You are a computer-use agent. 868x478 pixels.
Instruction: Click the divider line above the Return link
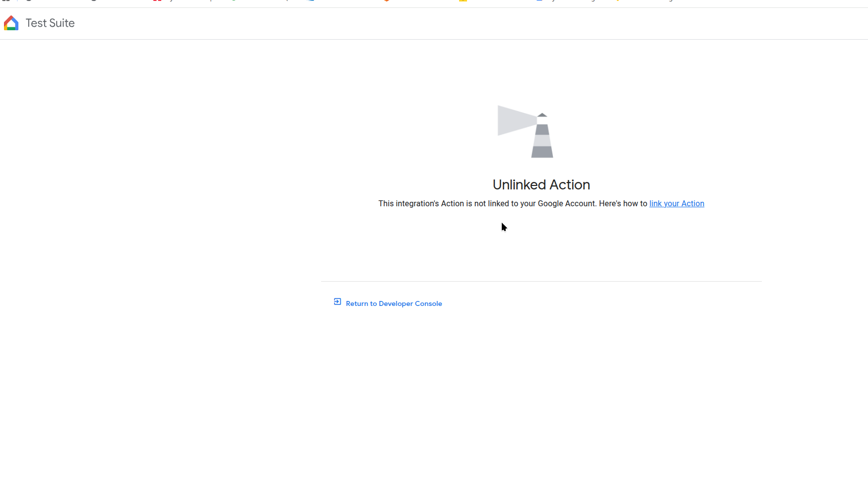[541, 281]
